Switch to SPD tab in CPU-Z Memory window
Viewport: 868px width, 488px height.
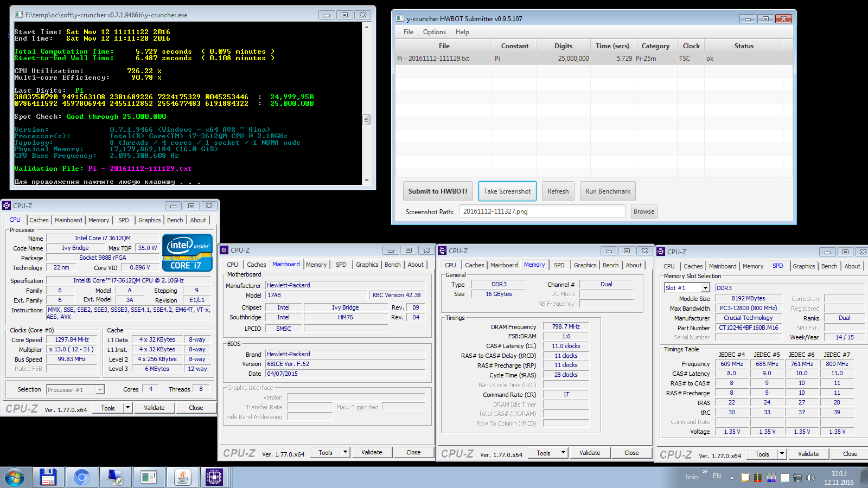[559, 265]
